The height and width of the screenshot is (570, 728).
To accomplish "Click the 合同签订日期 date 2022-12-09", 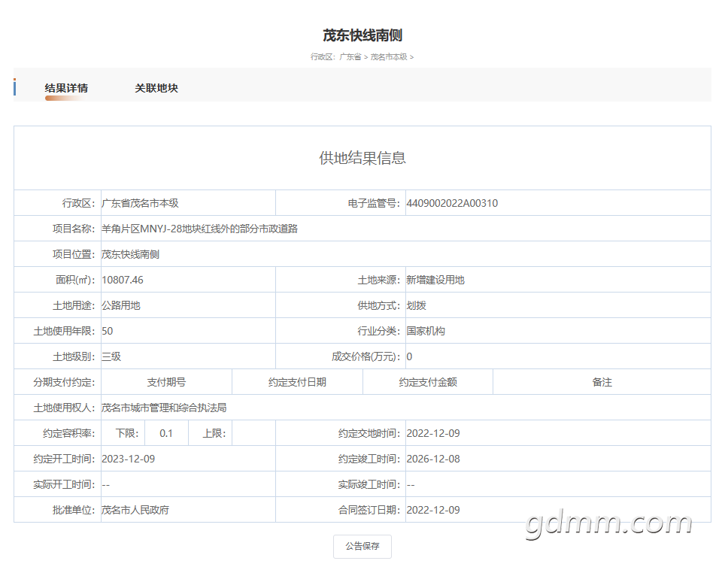I will (x=433, y=510).
